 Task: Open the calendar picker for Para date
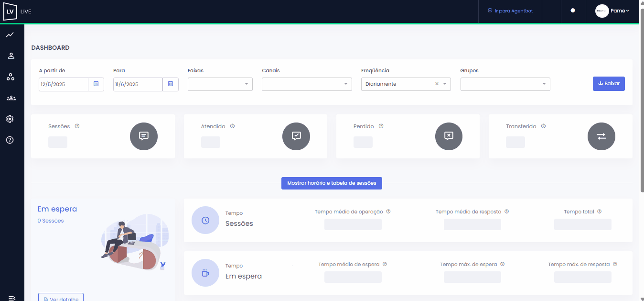(171, 84)
